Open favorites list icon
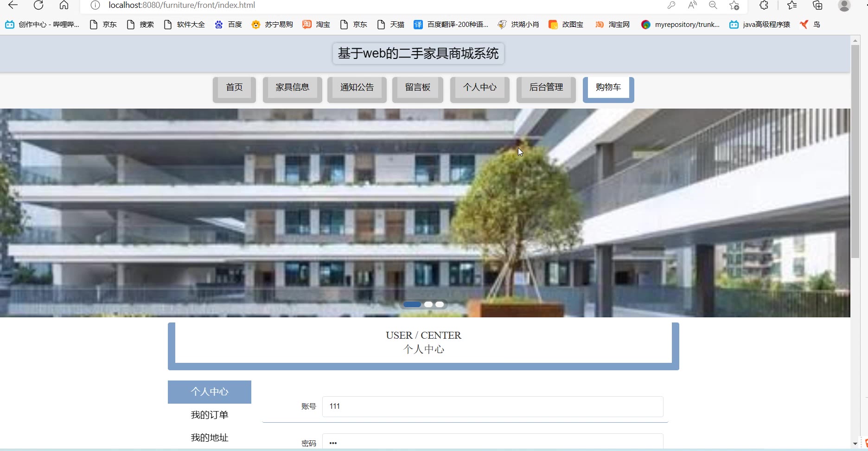This screenshot has height=451, width=868. pyautogui.click(x=792, y=5)
